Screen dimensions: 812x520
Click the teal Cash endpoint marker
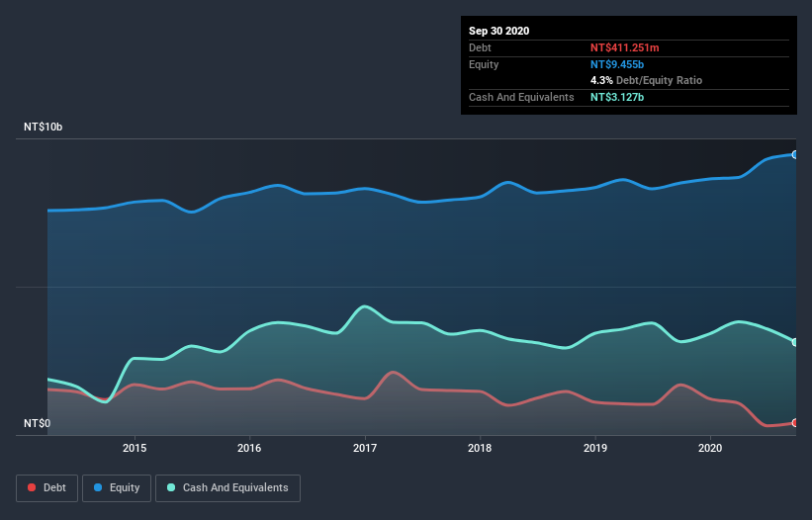tap(795, 342)
